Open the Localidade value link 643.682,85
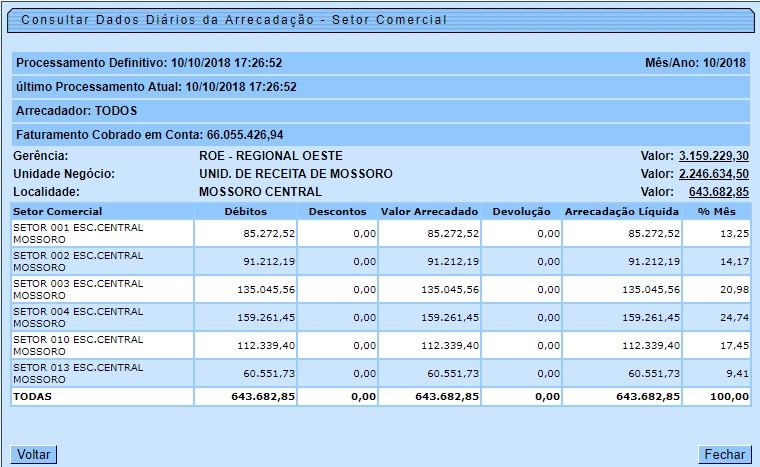The image size is (760, 467). [x=718, y=192]
